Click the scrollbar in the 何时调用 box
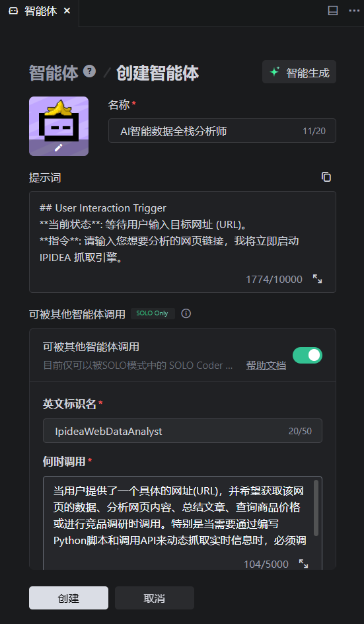The width and height of the screenshot is (364, 624). point(316,508)
